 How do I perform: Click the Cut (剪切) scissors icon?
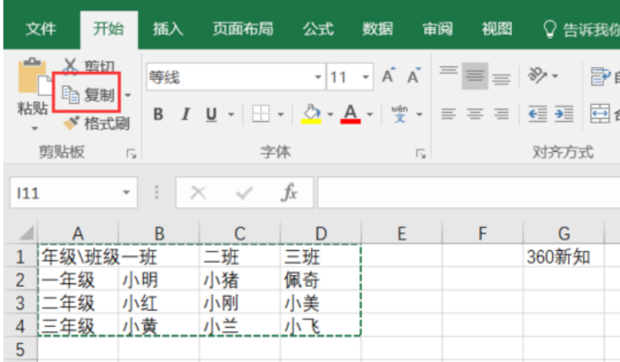(70, 65)
